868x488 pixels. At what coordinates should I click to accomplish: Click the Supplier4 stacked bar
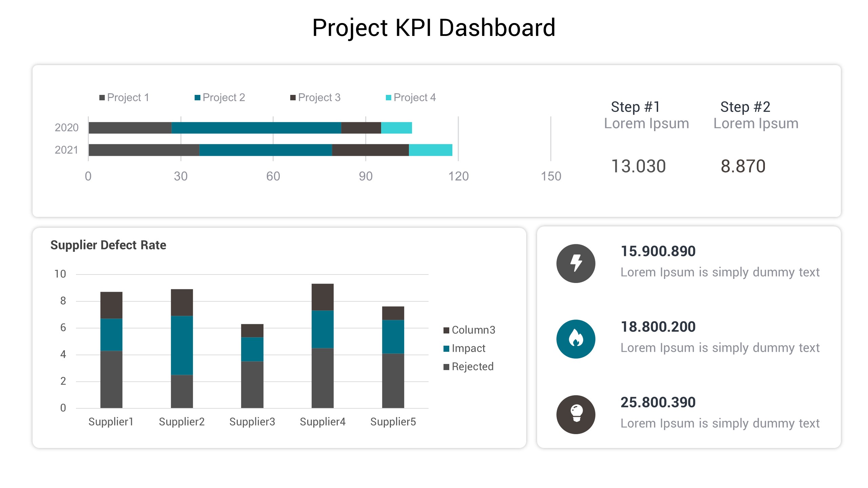tap(322, 346)
